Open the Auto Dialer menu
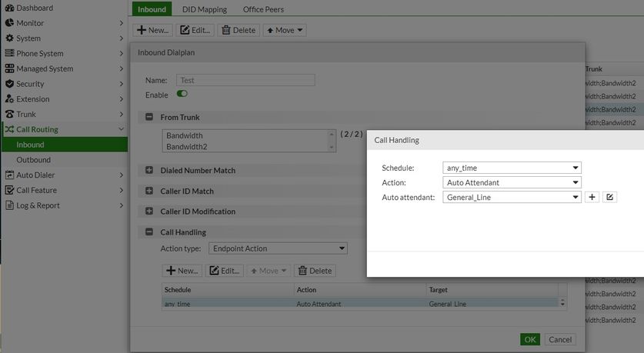The width and height of the screenshot is (644, 353). coord(65,175)
